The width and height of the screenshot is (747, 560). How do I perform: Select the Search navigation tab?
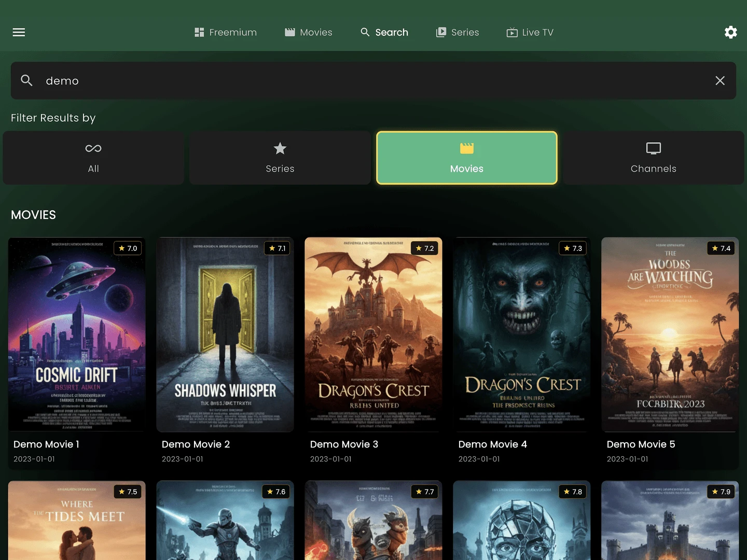[384, 32]
